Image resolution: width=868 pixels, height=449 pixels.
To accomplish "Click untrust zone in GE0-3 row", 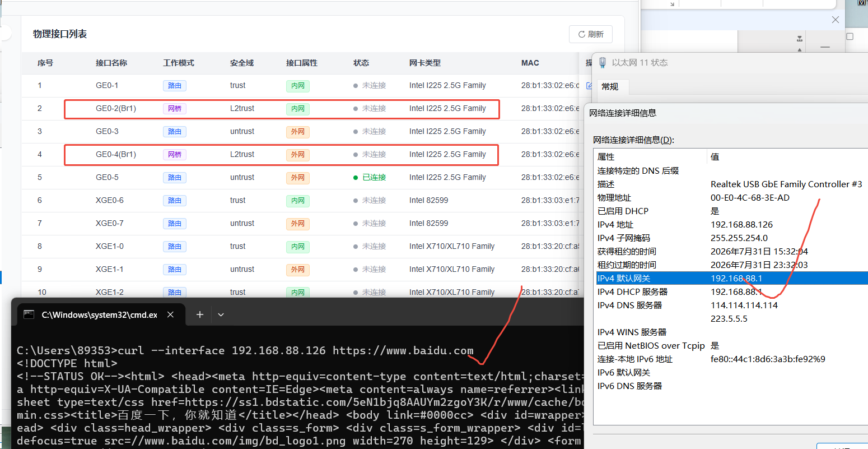I will [242, 131].
